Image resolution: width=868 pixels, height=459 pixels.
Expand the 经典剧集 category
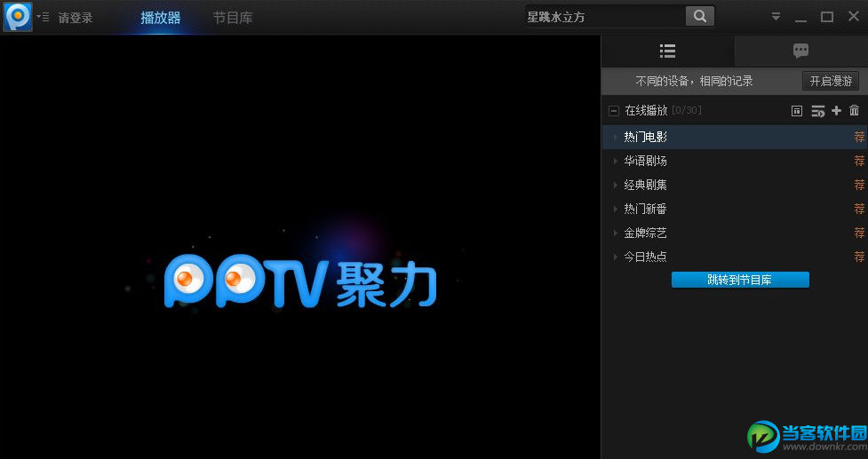point(615,185)
